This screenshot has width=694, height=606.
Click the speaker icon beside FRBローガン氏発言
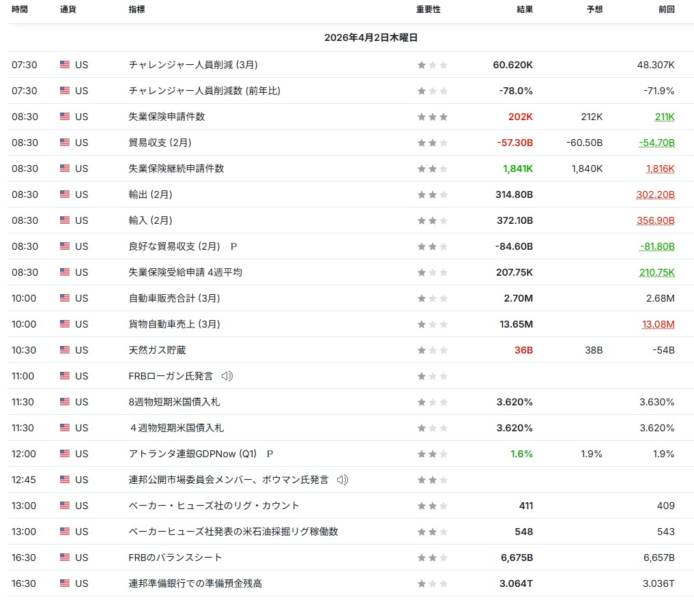click(x=227, y=376)
